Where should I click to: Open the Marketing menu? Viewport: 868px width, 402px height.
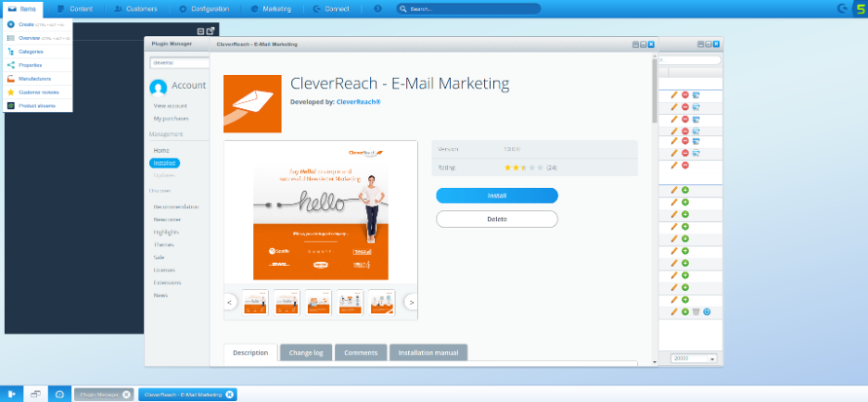[271, 9]
